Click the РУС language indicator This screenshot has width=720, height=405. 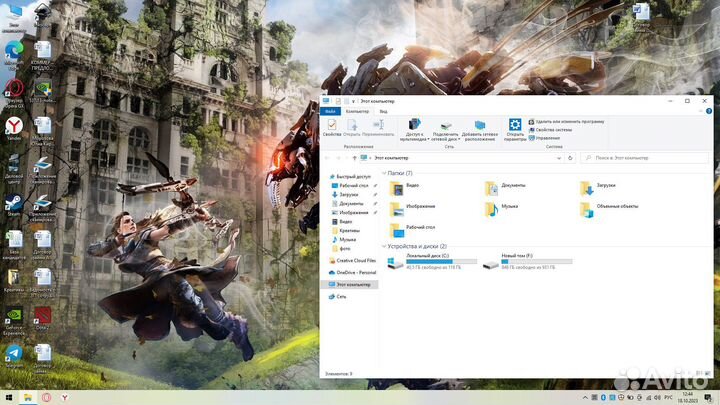click(x=668, y=398)
